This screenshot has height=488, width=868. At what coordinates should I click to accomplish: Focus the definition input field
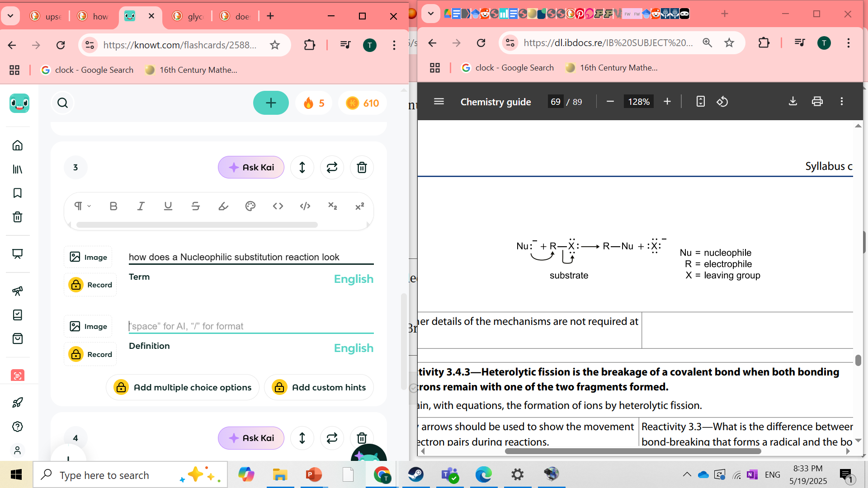251,326
